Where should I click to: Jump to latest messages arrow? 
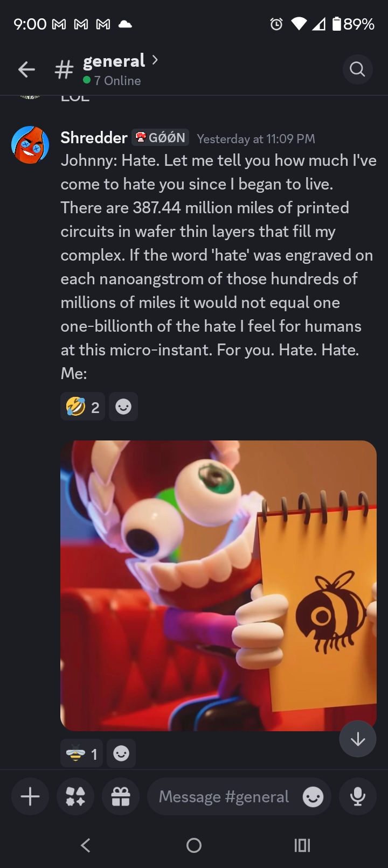click(358, 739)
